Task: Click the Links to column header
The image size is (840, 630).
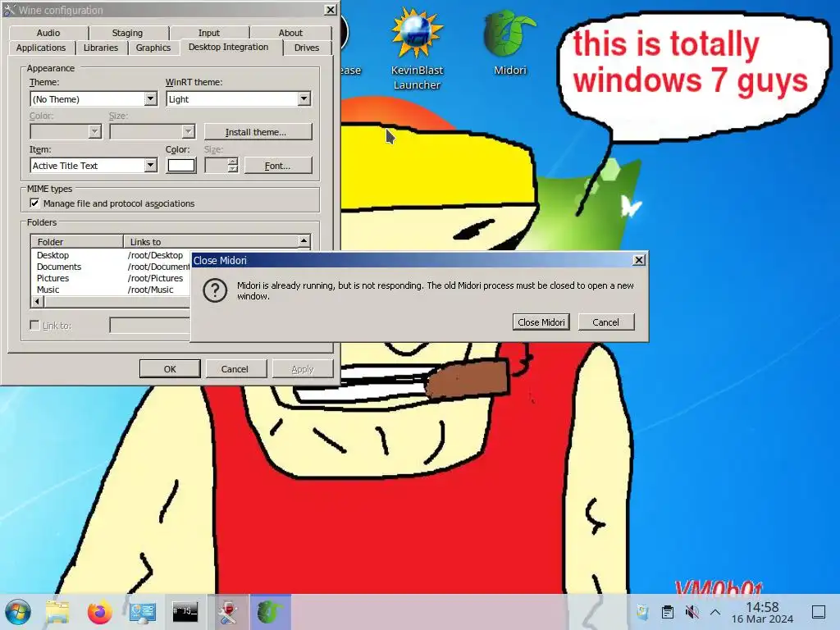Action: (x=211, y=242)
